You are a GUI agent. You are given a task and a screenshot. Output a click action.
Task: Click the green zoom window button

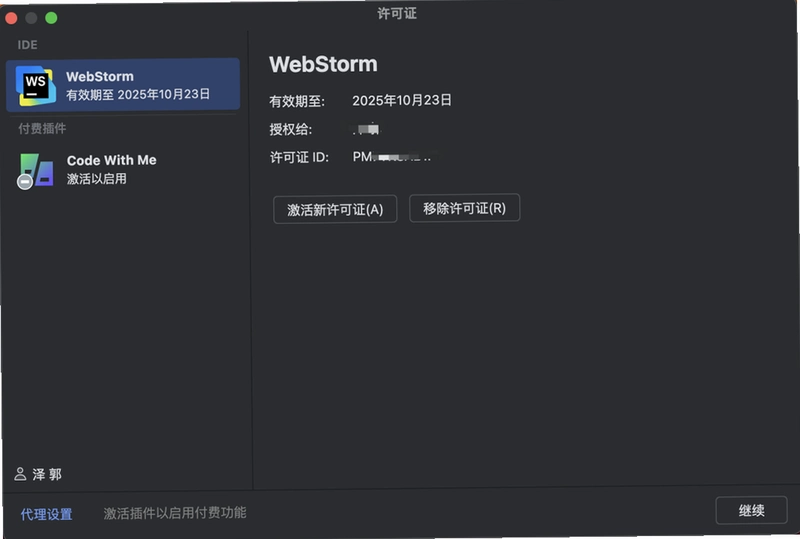coord(51,18)
